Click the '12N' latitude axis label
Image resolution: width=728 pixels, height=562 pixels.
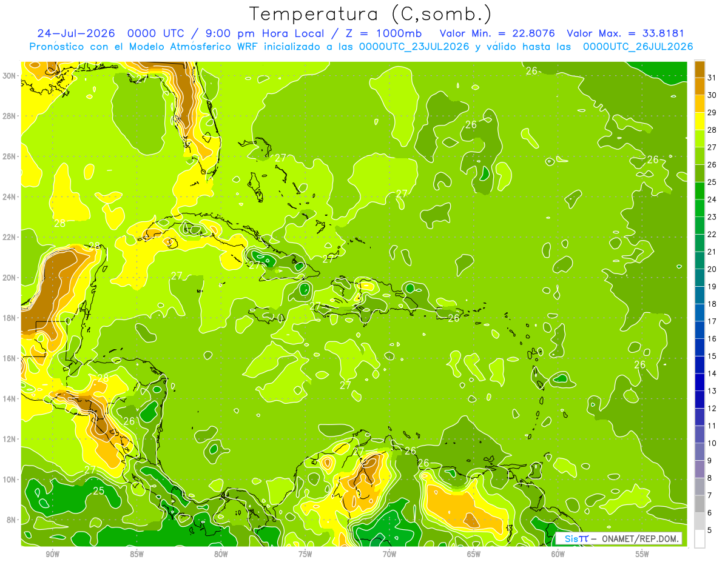point(10,439)
